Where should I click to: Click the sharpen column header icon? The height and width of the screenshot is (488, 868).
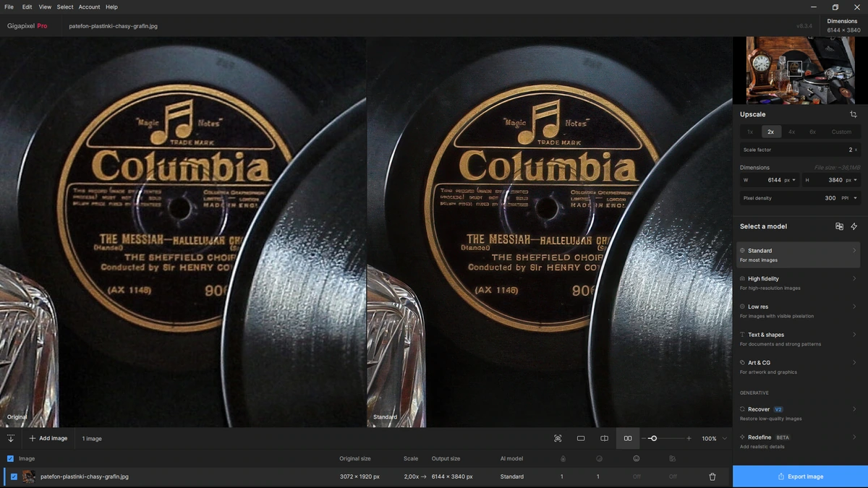click(x=599, y=458)
